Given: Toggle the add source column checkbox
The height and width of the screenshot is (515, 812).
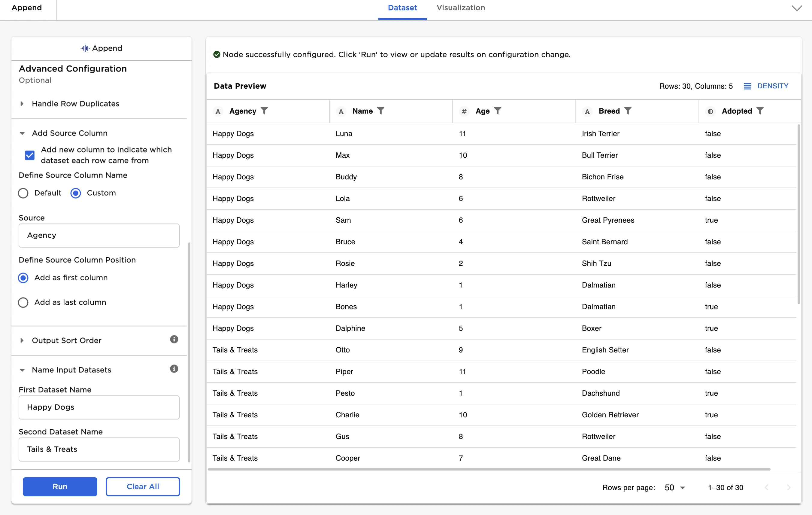Looking at the screenshot, I should click(x=30, y=155).
